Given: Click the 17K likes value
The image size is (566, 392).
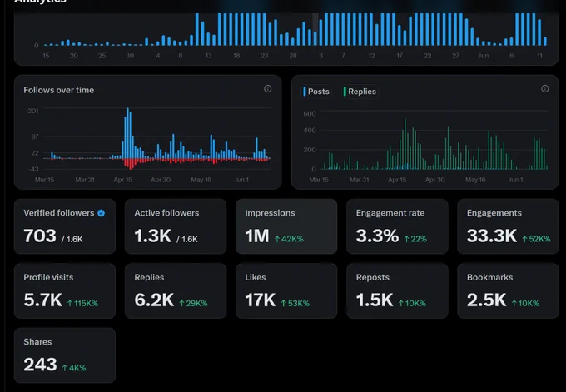Looking at the screenshot, I should [261, 300].
